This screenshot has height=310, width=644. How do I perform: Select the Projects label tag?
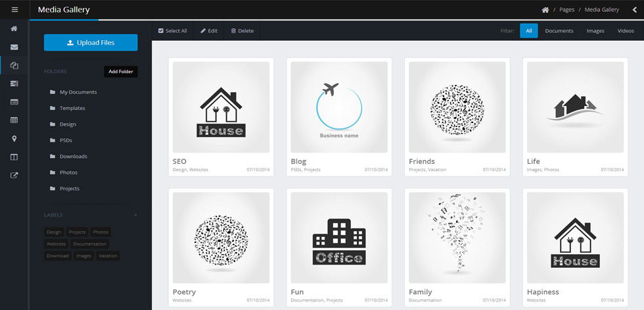tap(77, 232)
